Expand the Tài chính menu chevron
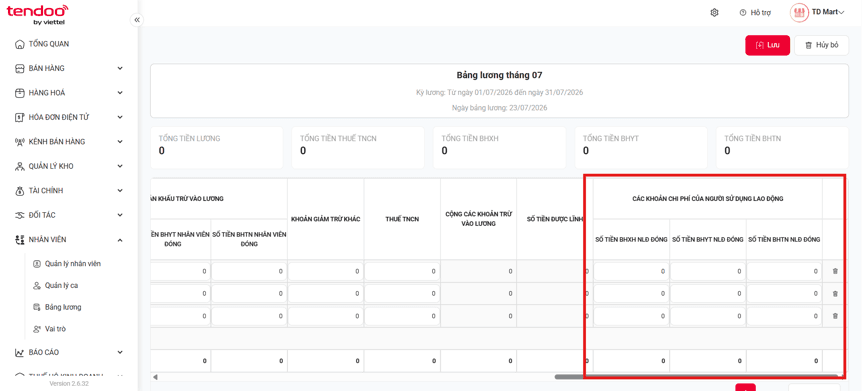 click(x=120, y=191)
